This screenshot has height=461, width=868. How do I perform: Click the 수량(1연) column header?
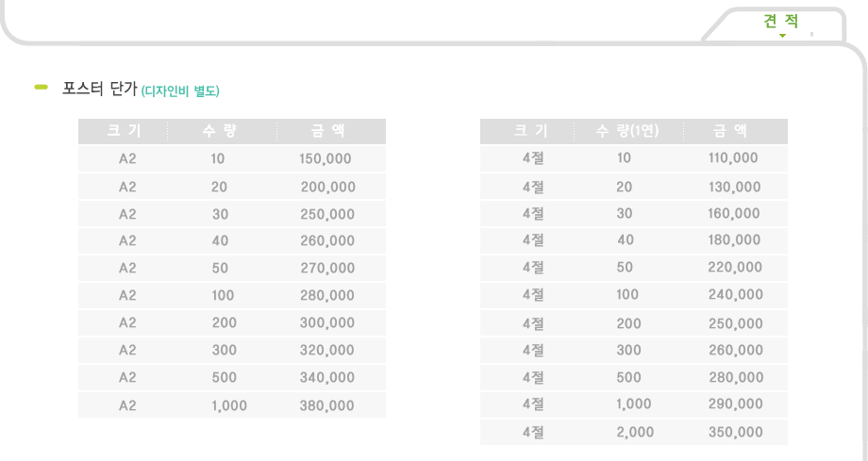coord(627,131)
